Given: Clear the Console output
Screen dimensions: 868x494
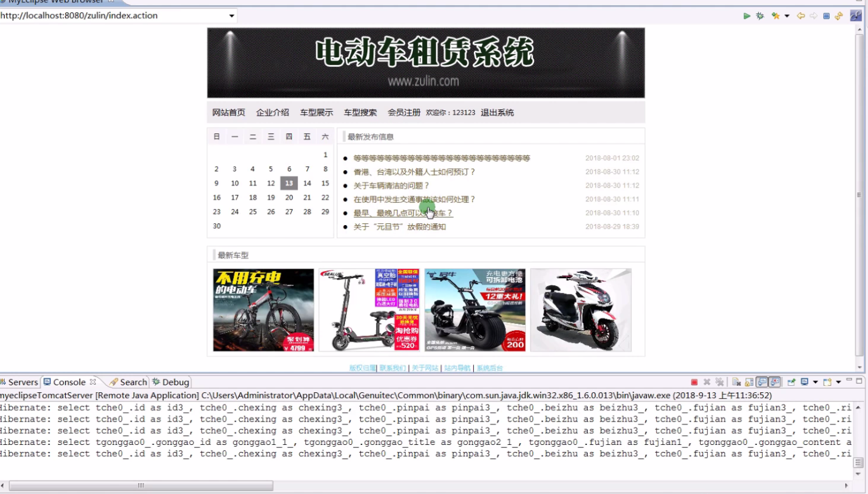Looking at the screenshot, I should click(736, 382).
